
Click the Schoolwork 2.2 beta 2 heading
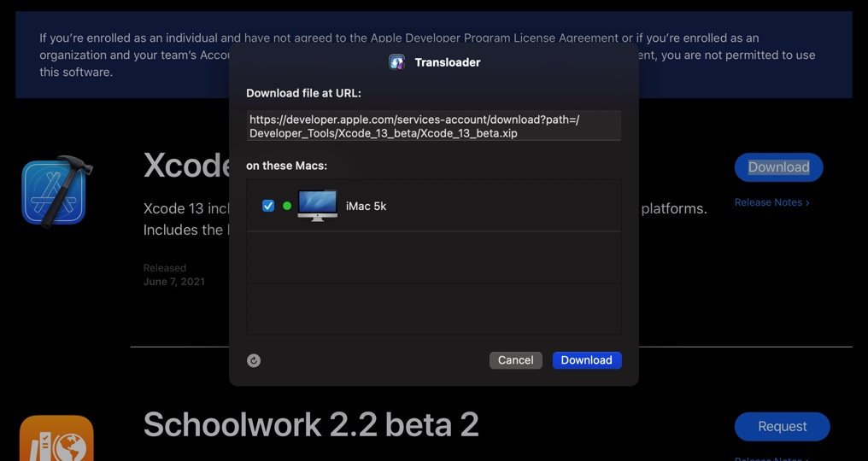(x=311, y=424)
